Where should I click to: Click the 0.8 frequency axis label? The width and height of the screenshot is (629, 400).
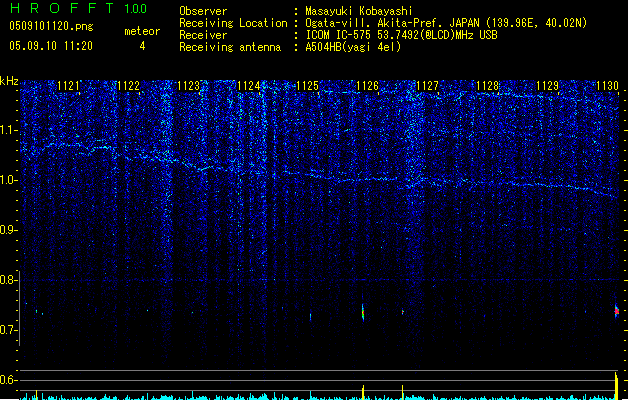coord(8,280)
